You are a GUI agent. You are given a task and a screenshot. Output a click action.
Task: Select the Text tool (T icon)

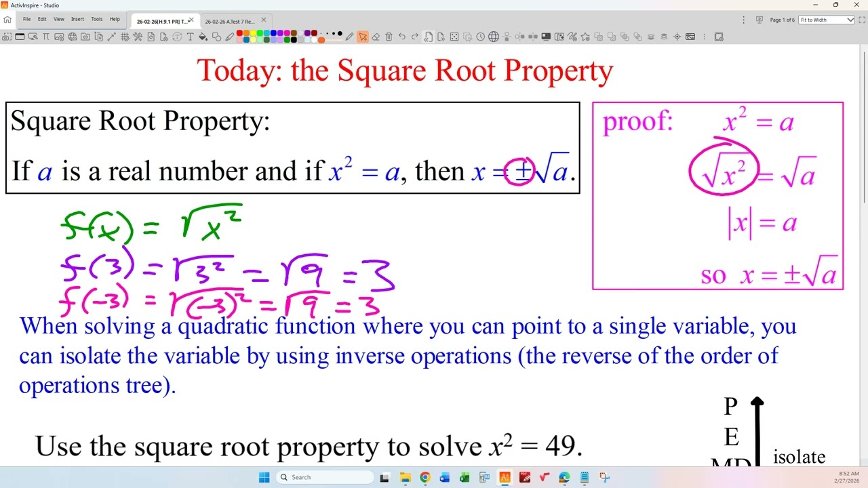click(190, 37)
